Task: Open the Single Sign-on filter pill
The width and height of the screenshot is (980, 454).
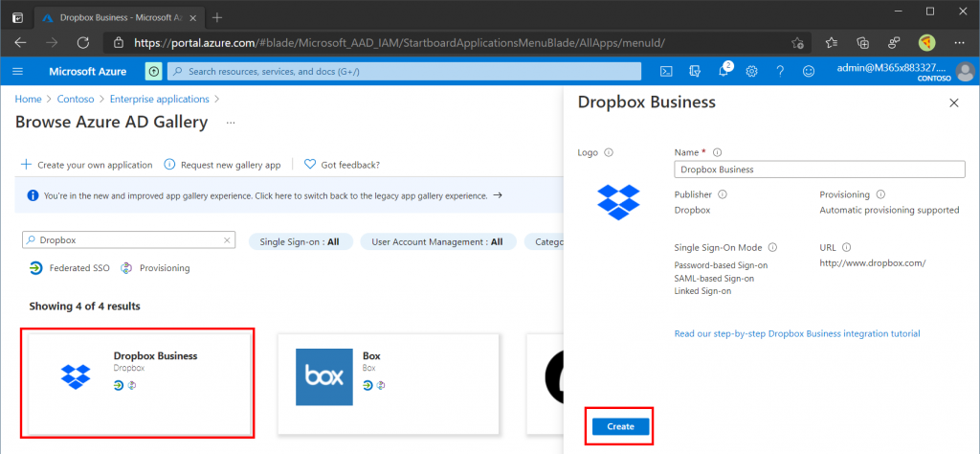Action: [x=301, y=241]
